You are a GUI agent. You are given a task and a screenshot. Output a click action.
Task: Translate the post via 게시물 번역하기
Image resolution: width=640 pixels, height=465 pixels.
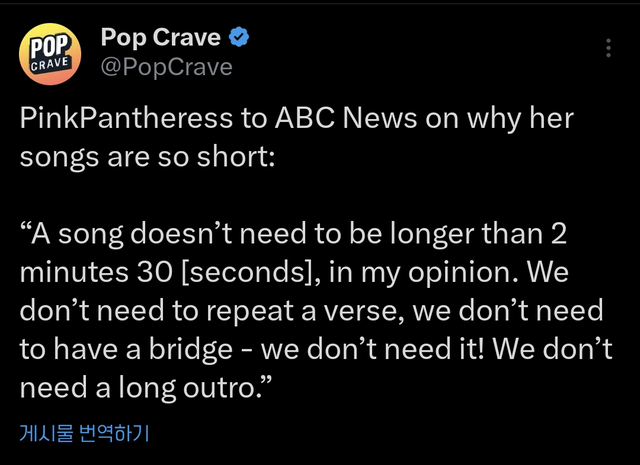[85, 433]
